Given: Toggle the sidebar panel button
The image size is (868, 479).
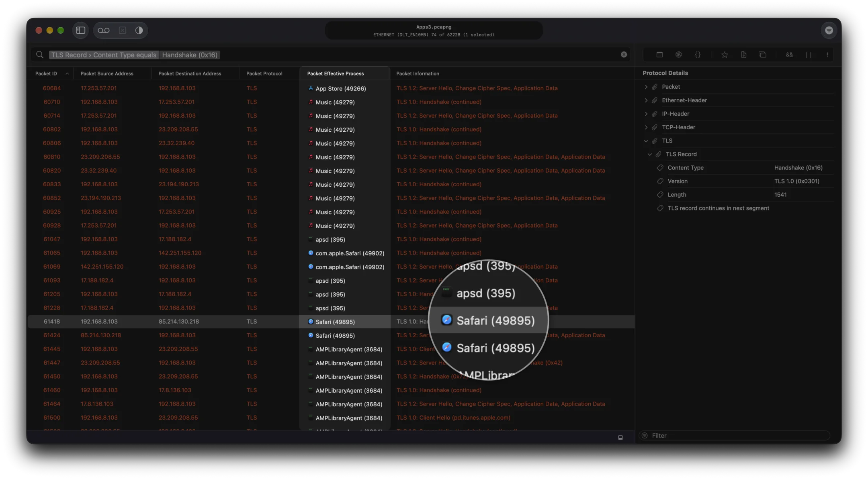Looking at the screenshot, I should click(x=80, y=30).
